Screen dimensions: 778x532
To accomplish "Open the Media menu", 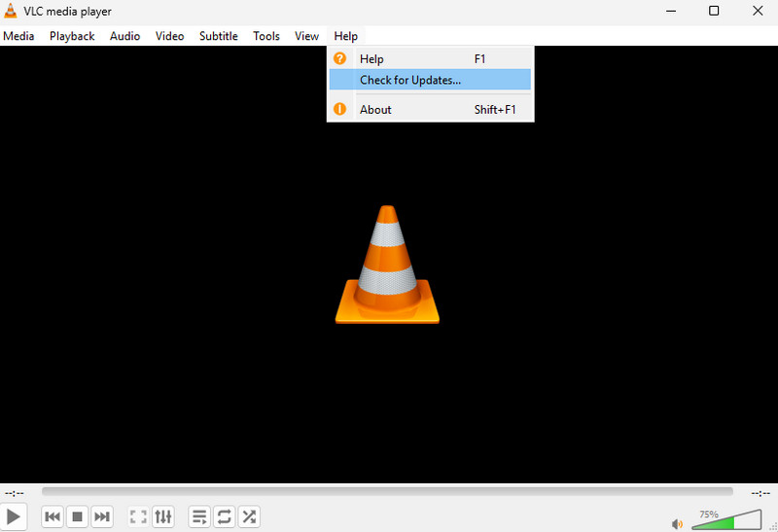I will coord(18,36).
